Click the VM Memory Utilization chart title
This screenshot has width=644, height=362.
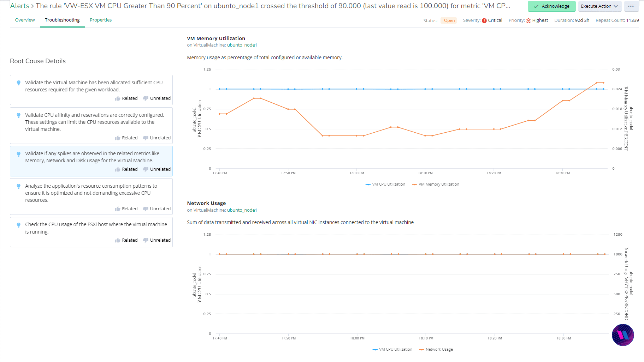point(216,38)
